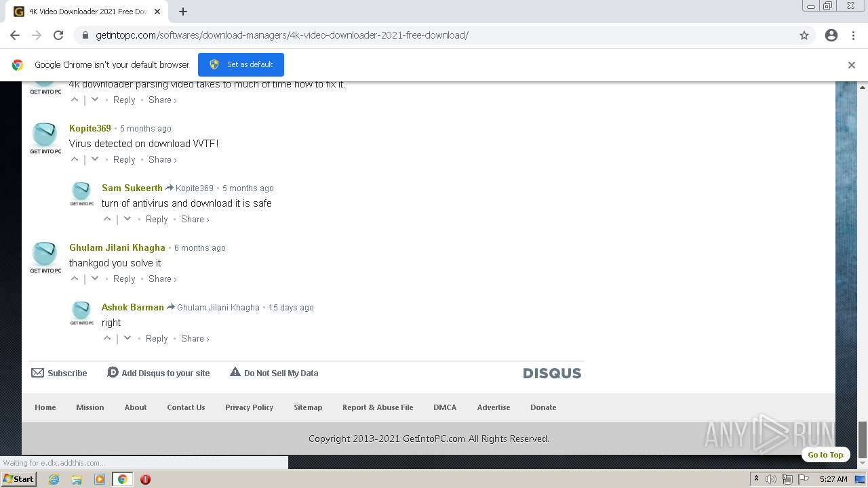Screen dimensions: 868x488
Task: Open the '15 days ago' timestamp
Action: point(291,308)
